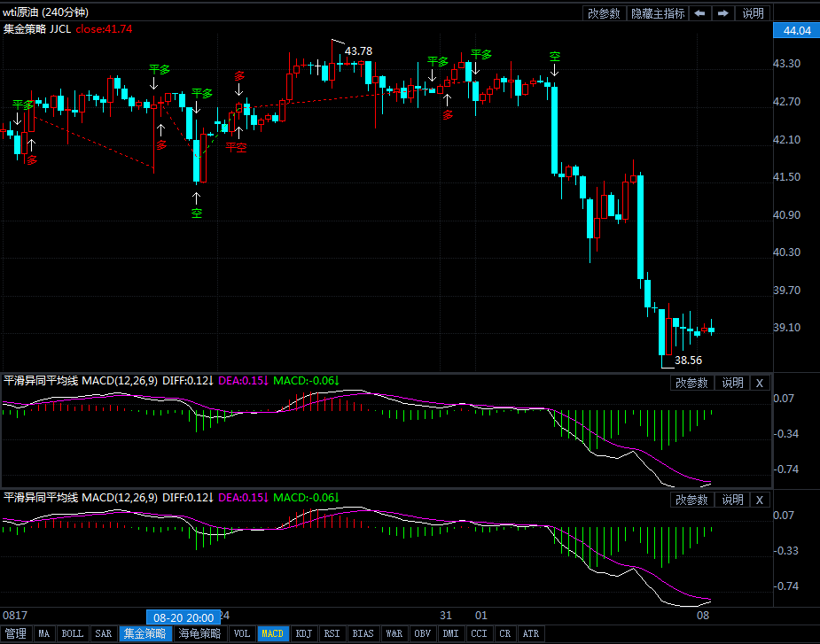The height and width of the screenshot is (644, 820).
Task: Close the lower MACD panel with X
Action: click(x=760, y=500)
